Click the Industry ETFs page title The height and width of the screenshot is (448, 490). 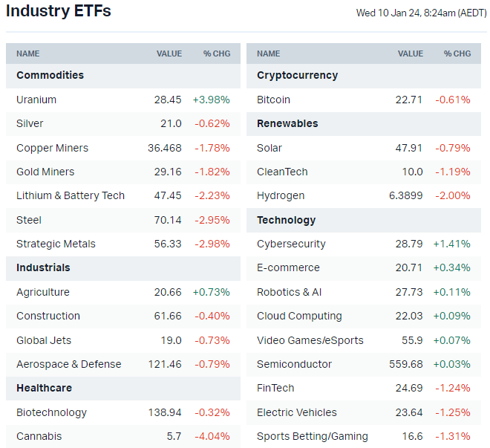click(x=59, y=12)
